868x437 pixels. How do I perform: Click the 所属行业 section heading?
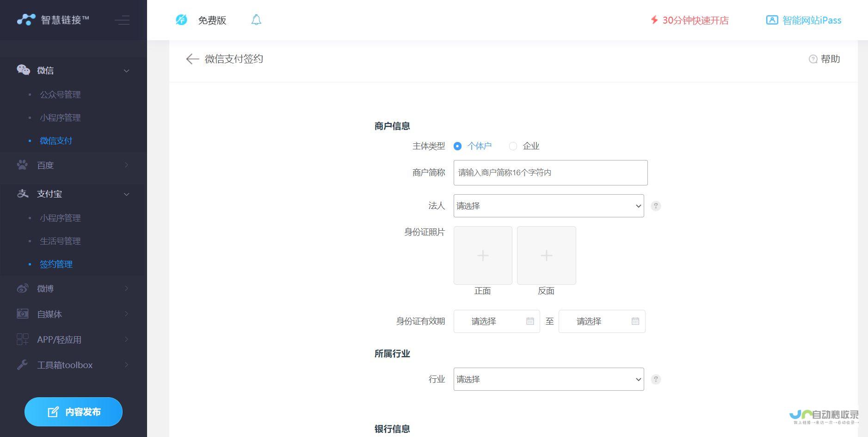392,353
